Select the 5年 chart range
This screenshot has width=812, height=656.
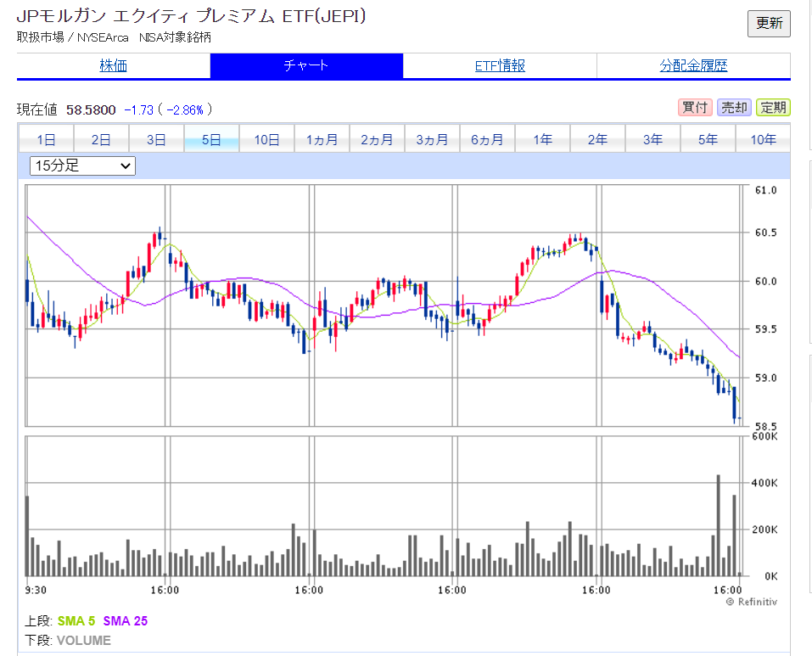[708, 139]
